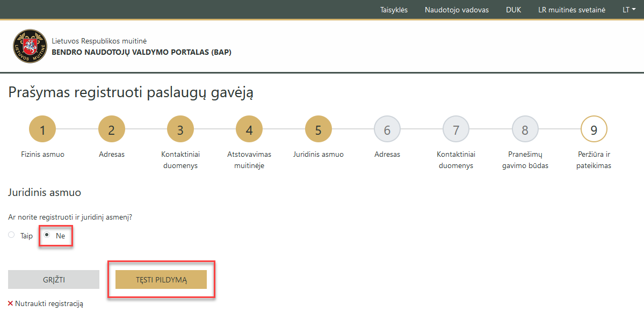Click step 1 circle Fizinis asmuo
Screen dimensions: 644x327
42,129
